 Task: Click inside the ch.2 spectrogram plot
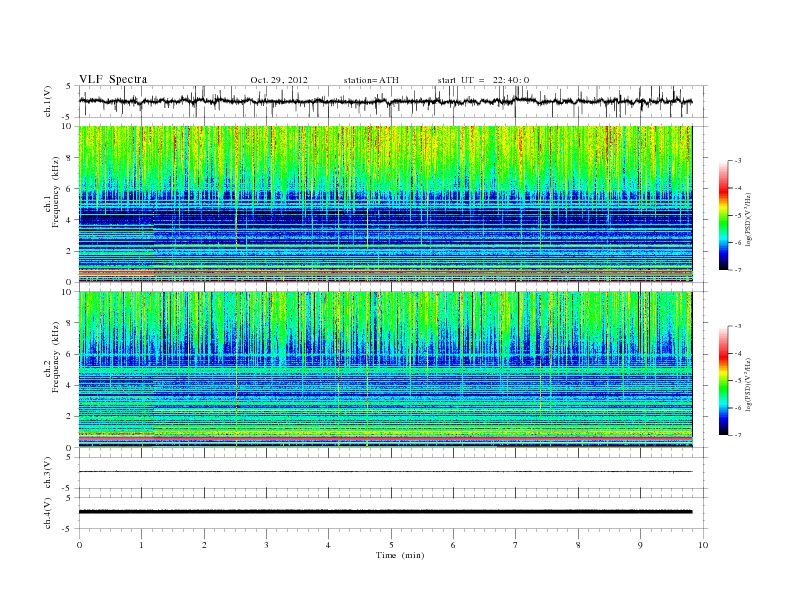[385, 370]
